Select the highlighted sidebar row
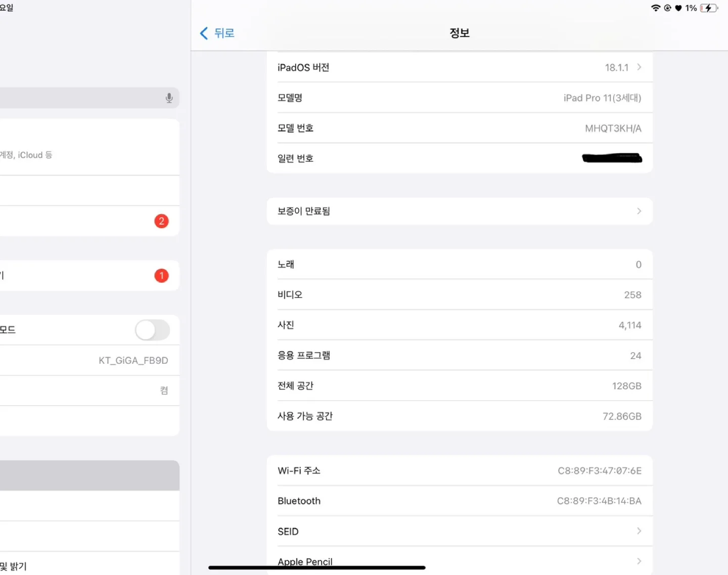Screen dimensions: 728x575 click(89, 475)
